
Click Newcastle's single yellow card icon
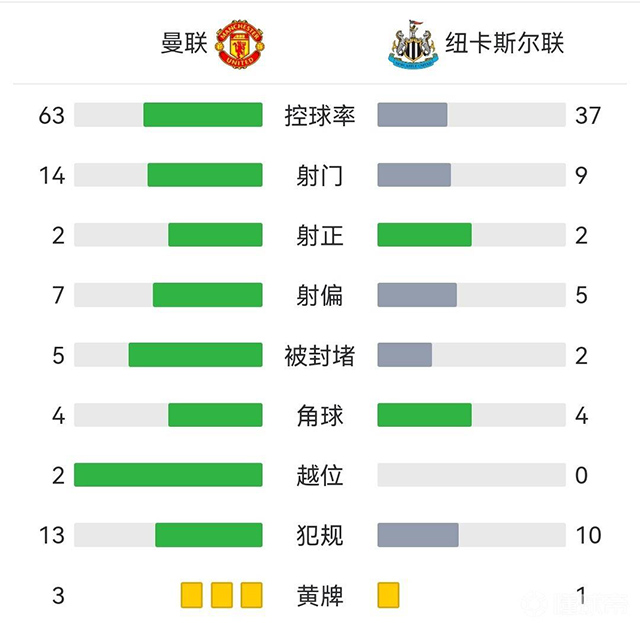point(388,595)
